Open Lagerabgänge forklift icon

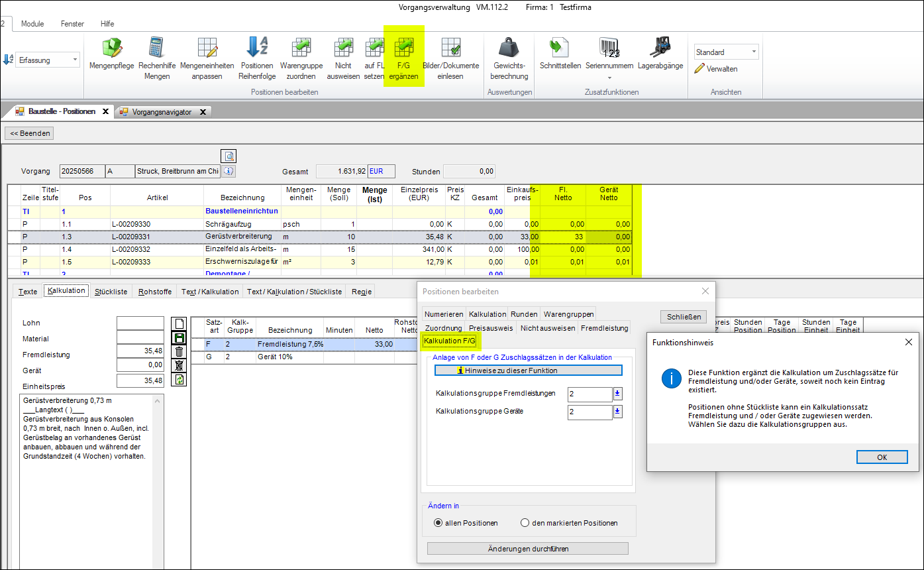(660, 48)
